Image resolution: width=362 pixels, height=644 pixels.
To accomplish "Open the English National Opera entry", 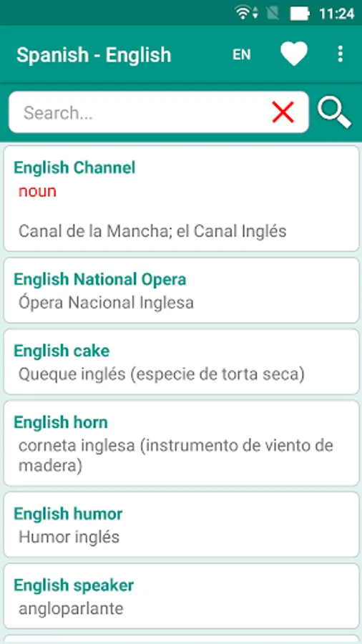I will pyautogui.click(x=182, y=290).
